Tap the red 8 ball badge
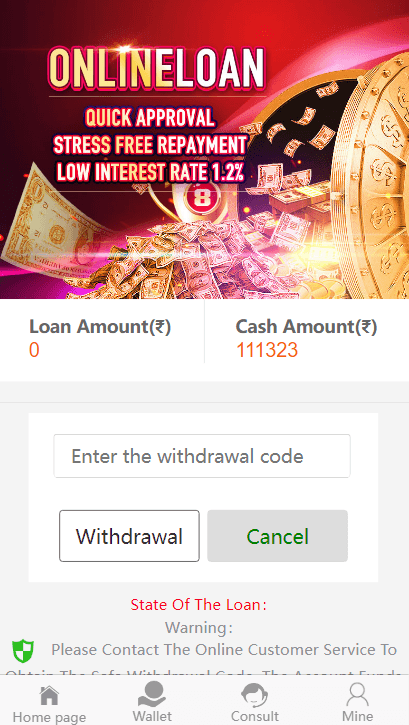This screenshot has height=725, width=409. (x=199, y=198)
